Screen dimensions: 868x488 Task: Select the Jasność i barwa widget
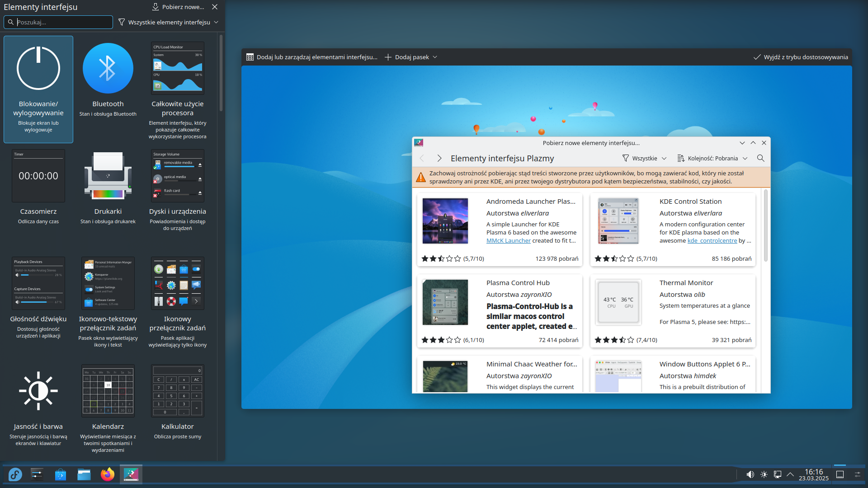click(x=38, y=391)
